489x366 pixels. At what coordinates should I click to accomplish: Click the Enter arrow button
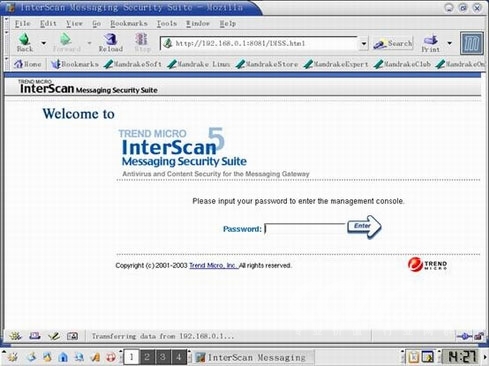[364, 227]
